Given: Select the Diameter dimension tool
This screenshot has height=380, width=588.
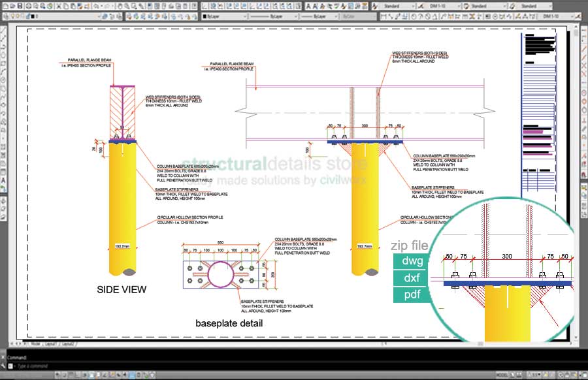Looking at the screenshot, I should (428, 16).
